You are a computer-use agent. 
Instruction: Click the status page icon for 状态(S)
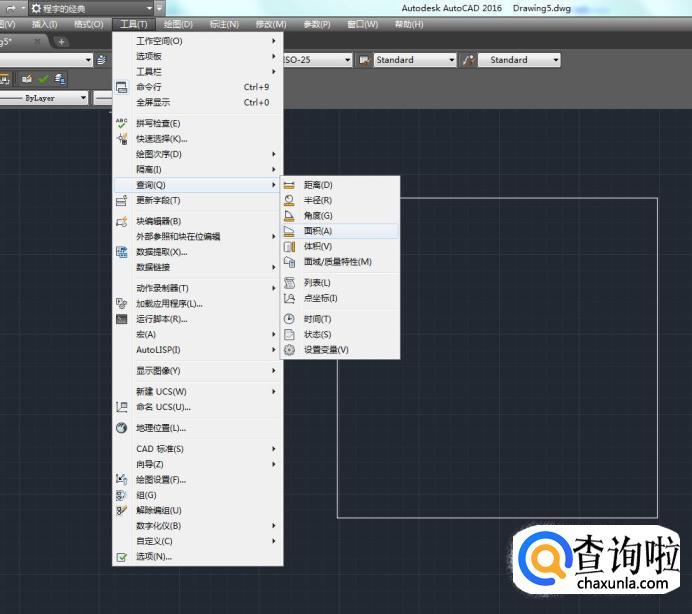(x=289, y=334)
